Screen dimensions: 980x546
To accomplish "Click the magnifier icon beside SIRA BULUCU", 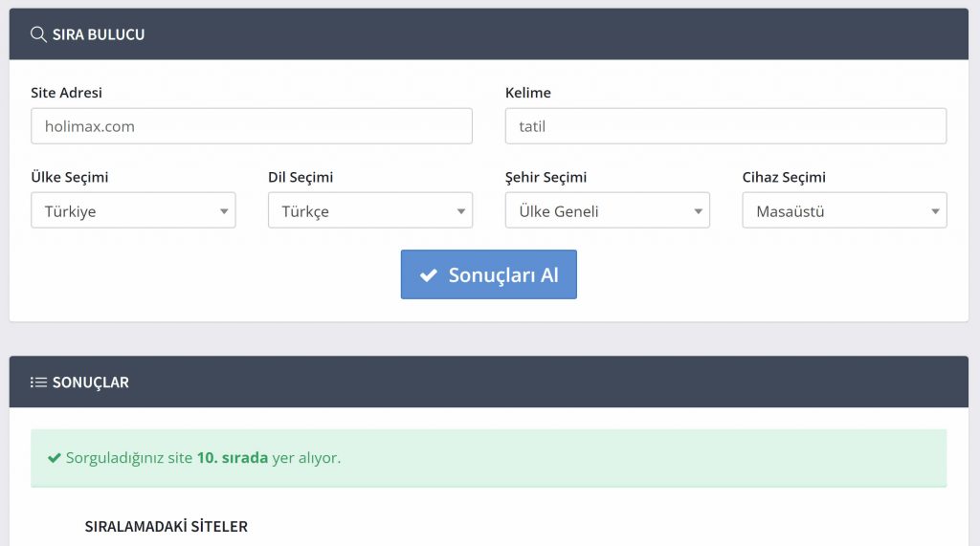I will coord(38,34).
